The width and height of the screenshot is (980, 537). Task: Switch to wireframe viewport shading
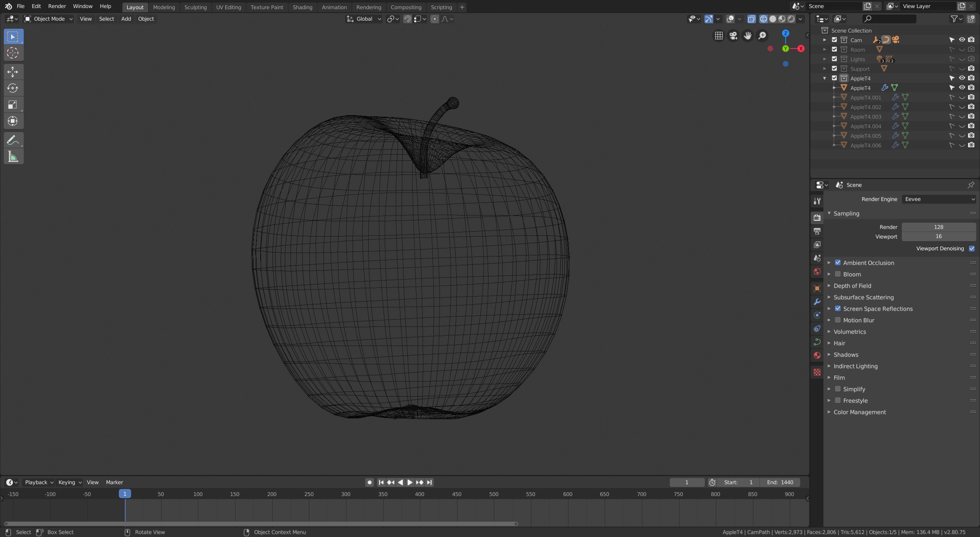[x=763, y=19]
